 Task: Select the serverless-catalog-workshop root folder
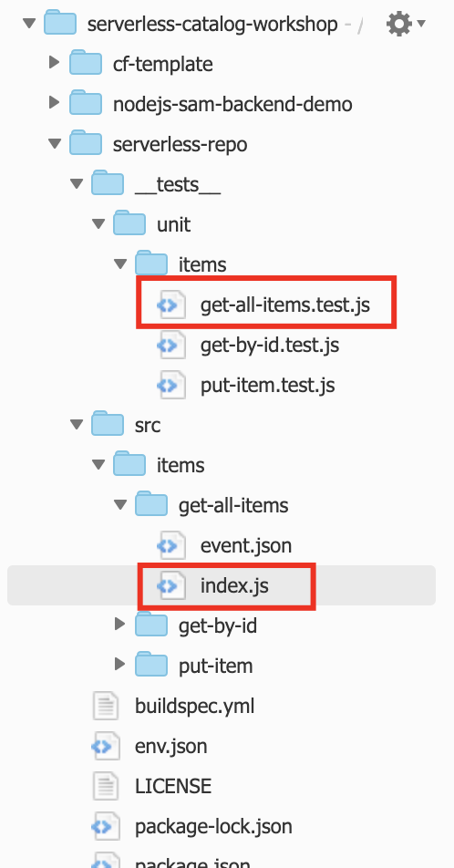point(212,24)
